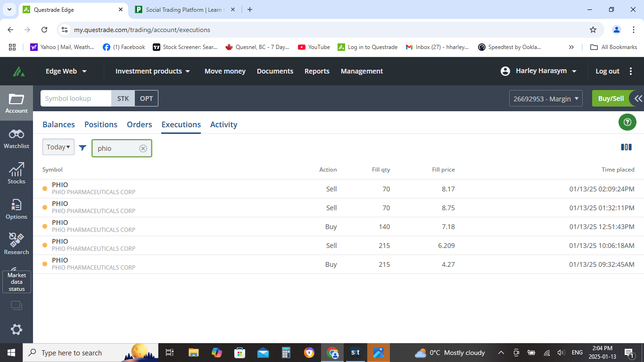The width and height of the screenshot is (644, 362).
Task: Open the Management menu
Action: click(362, 71)
